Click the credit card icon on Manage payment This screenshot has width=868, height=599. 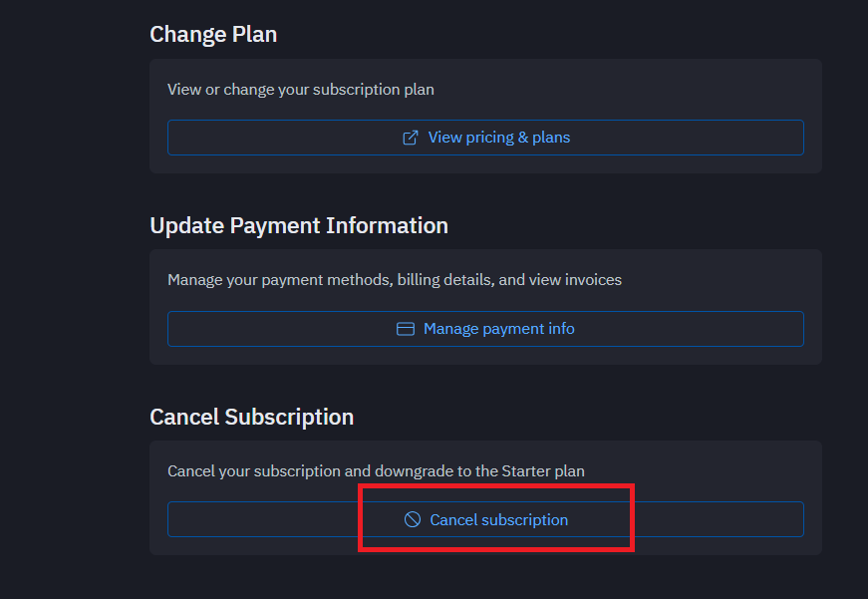(406, 329)
